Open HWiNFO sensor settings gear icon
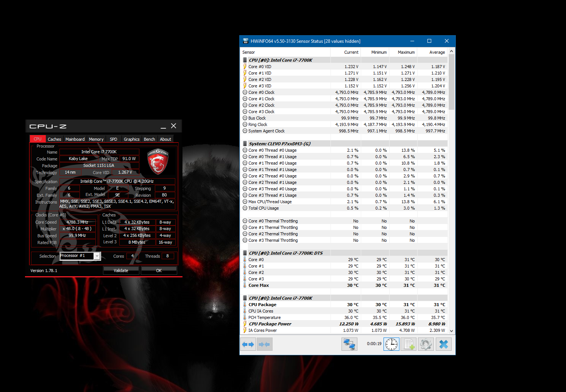This screenshot has height=392, width=566. point(426,344)
